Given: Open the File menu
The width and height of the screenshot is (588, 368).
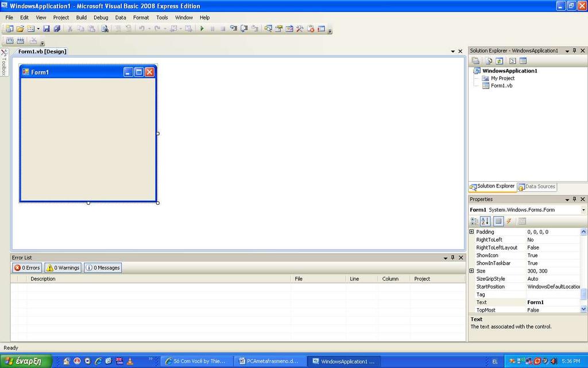Looking at the screenshot, I should coord(9,17).
